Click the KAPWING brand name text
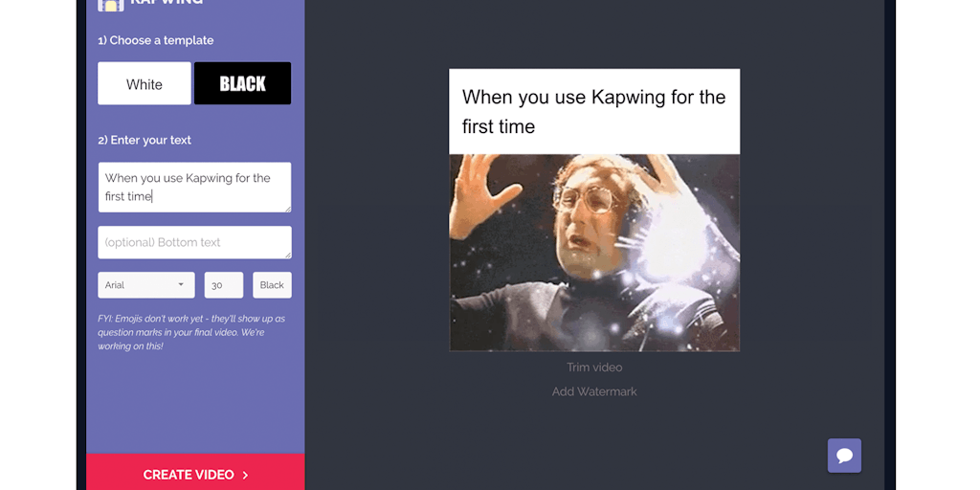Image resolution: width=980 pixels, height=490 pixels. click(167, 3)
